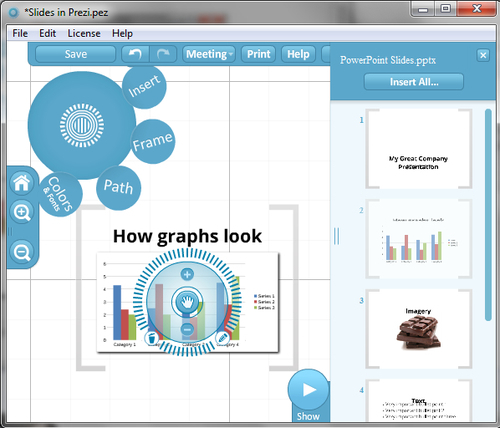Viewport: 500px width, 428px height.
Task: Click the pencil edit icon on zebra
Action: tap(222, 338)
